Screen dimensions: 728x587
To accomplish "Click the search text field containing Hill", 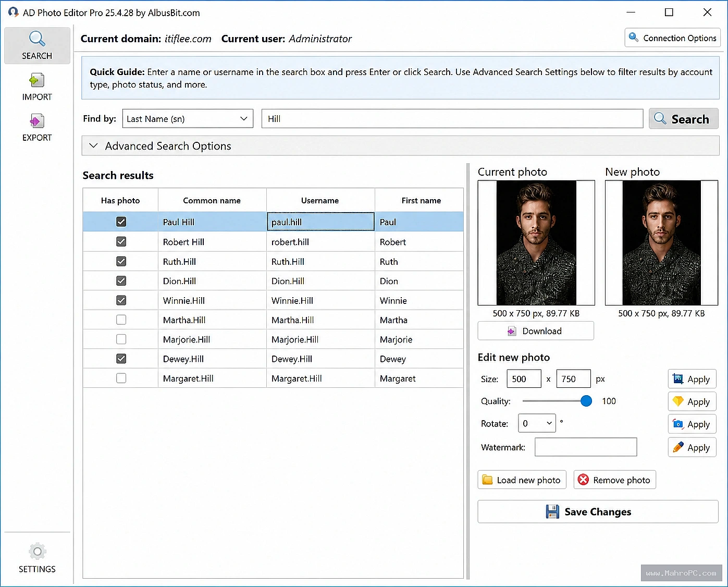I will (x=452, y=118).
